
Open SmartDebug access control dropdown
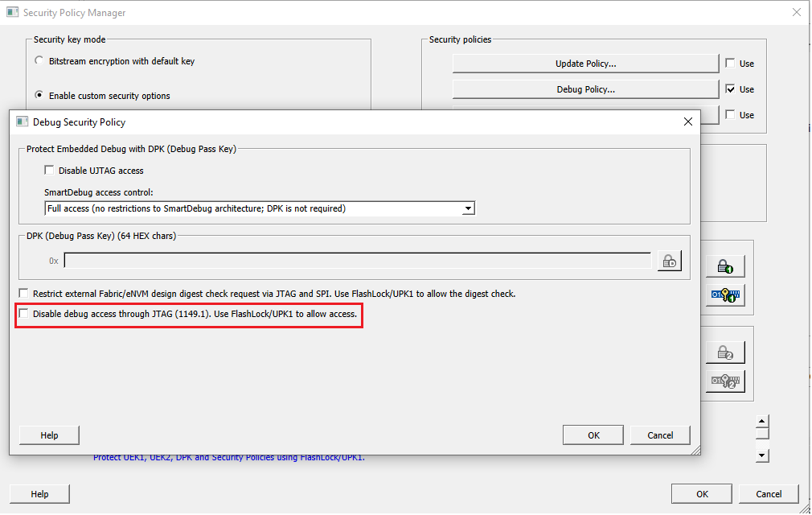pyautogui.click(x=468, y=208)
